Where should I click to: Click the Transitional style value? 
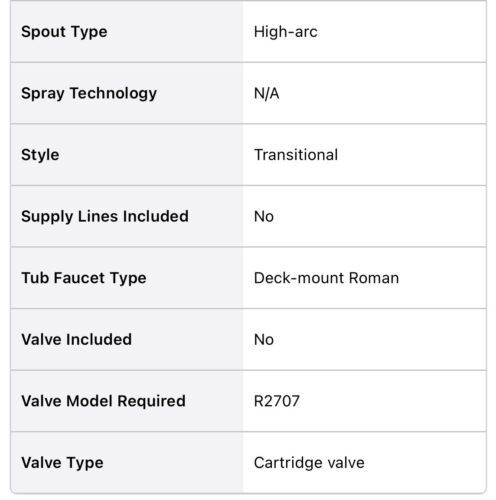coord(296,155)
